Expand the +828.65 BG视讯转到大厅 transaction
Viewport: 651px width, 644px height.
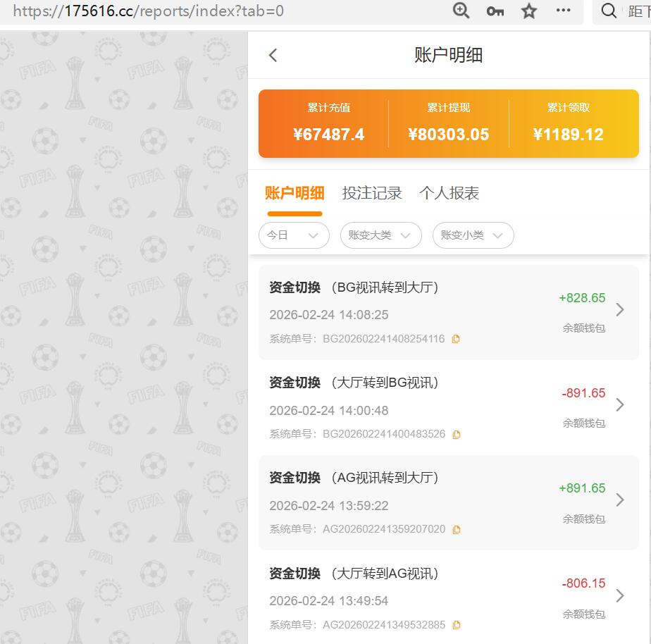619,310
